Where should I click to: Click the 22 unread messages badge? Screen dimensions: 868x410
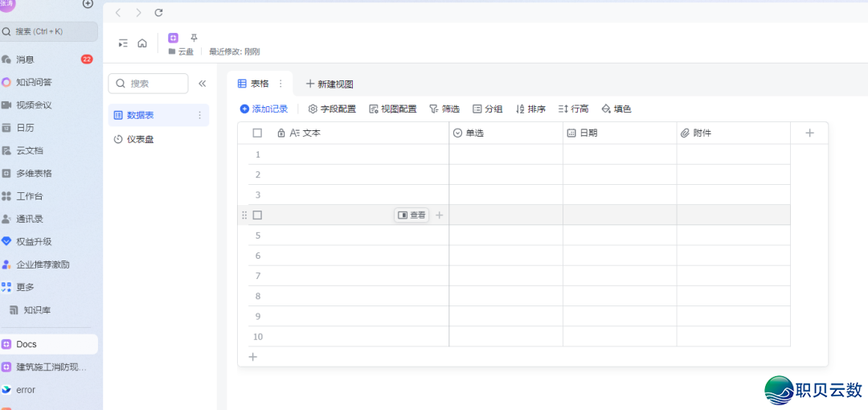pyautogui.click(x=87, y=59)
